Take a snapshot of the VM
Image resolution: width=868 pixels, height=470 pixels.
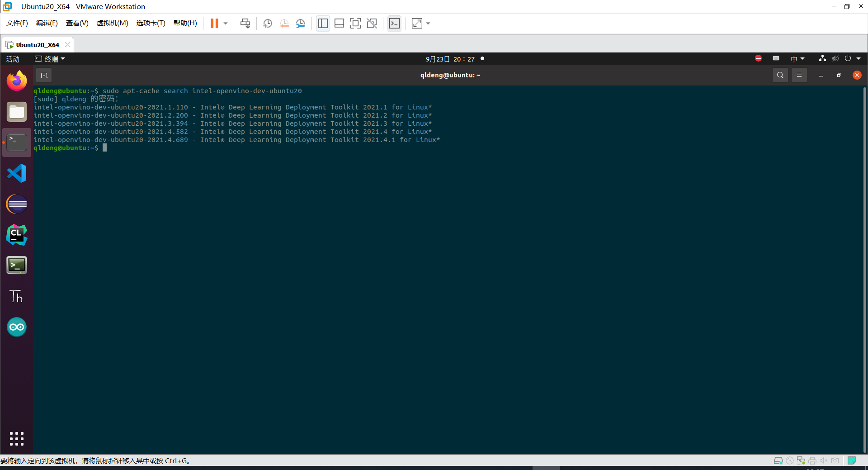[x=268, y=24]
